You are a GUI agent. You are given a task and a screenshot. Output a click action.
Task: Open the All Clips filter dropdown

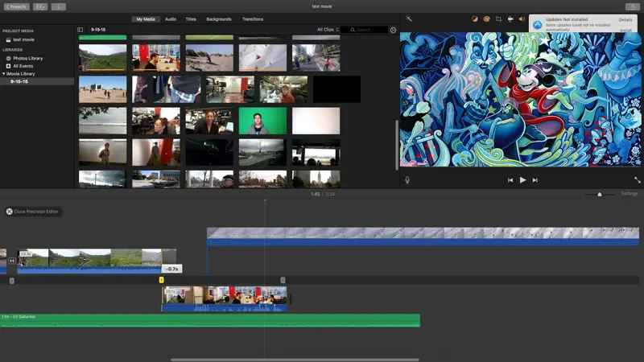point(328,30)
